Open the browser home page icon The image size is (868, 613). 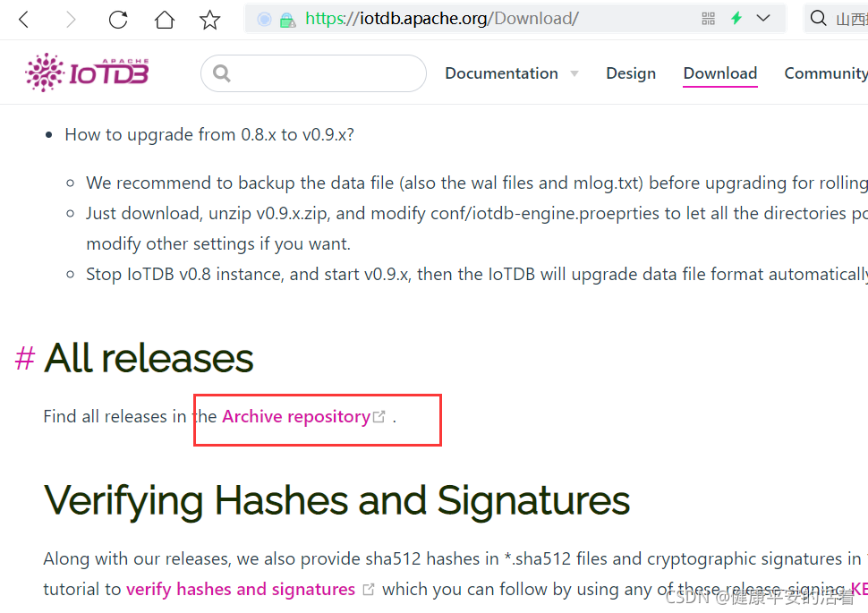(x=165, y=20)
